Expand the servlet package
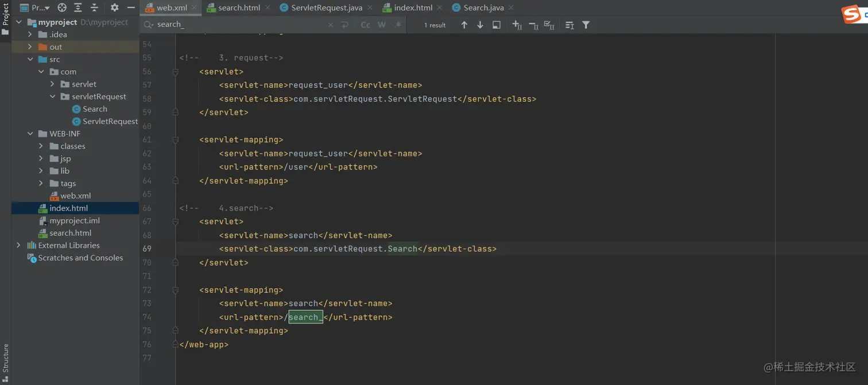The width and height of the screenshot is (868, 385). tap(52, 84)
